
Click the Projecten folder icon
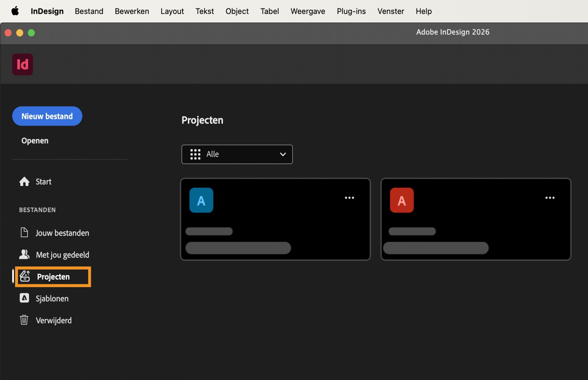point(25,276)
